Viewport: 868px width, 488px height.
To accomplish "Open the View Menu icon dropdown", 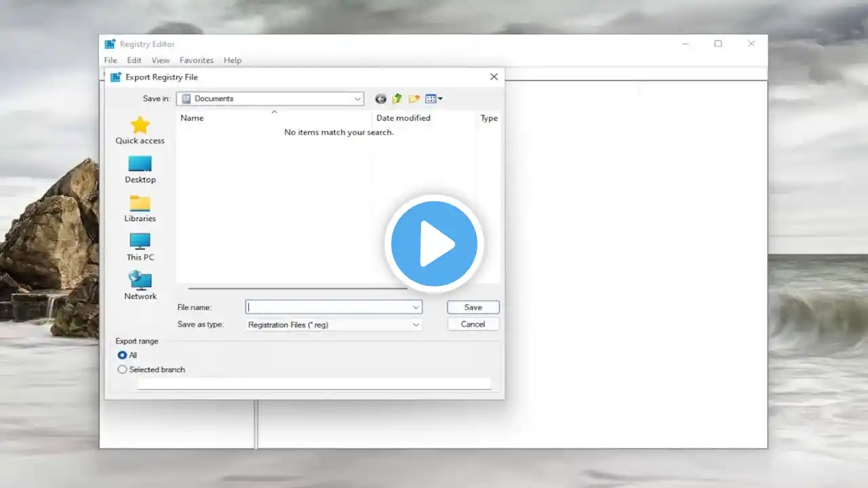I will pyautogui.click(x=434, y=99).
